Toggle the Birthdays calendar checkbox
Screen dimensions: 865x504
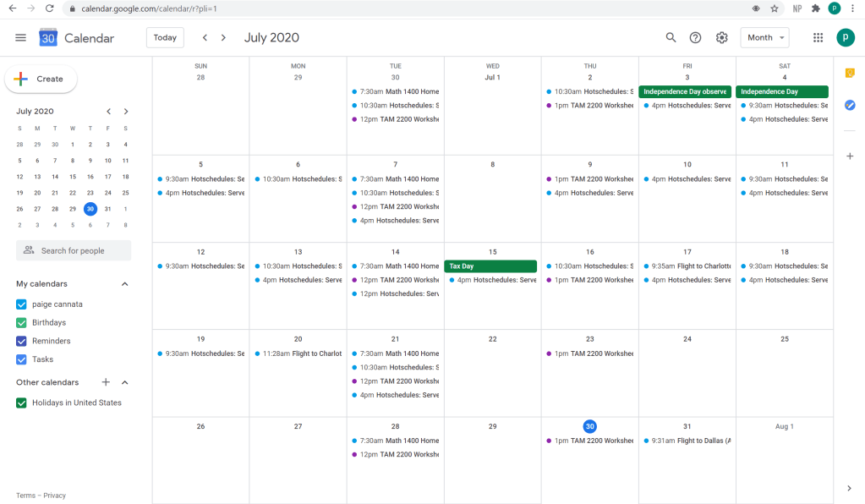[x=22, y=323]
